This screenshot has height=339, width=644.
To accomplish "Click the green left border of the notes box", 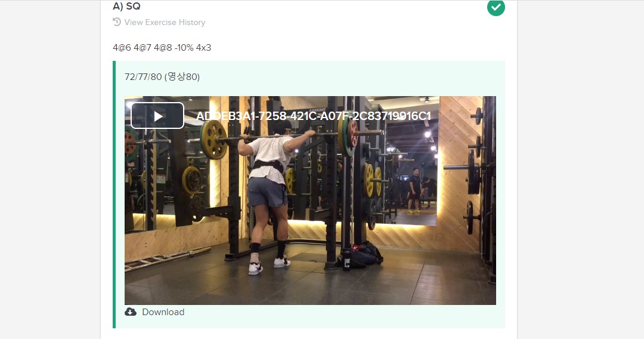I will [x=114, y=195].
